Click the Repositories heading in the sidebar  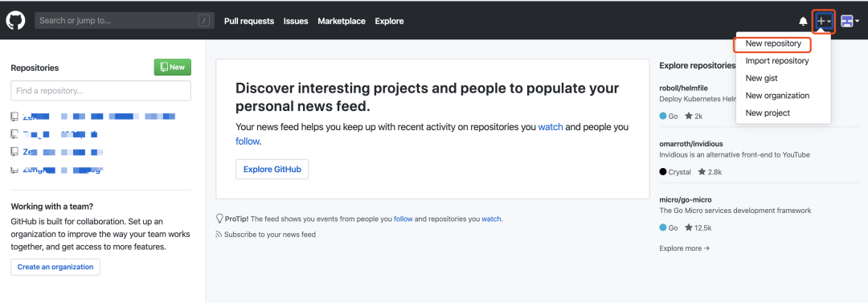(x=35, y=68)
